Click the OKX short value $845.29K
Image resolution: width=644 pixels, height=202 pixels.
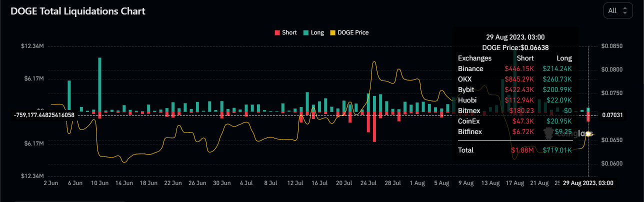point(519,79)
